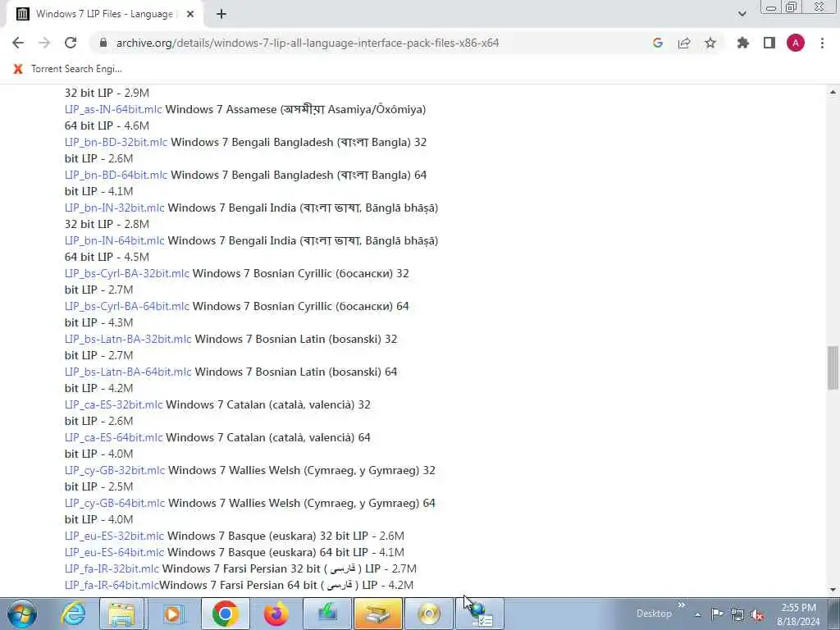Screen dimensions: 840x630
Task: Open the Windows Start menu
Action: coord(22,614)
